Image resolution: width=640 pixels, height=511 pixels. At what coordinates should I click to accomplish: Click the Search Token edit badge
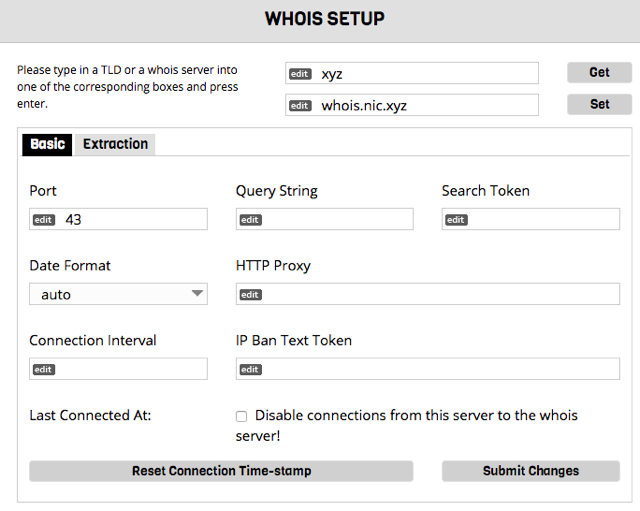(x=456, y=220)
